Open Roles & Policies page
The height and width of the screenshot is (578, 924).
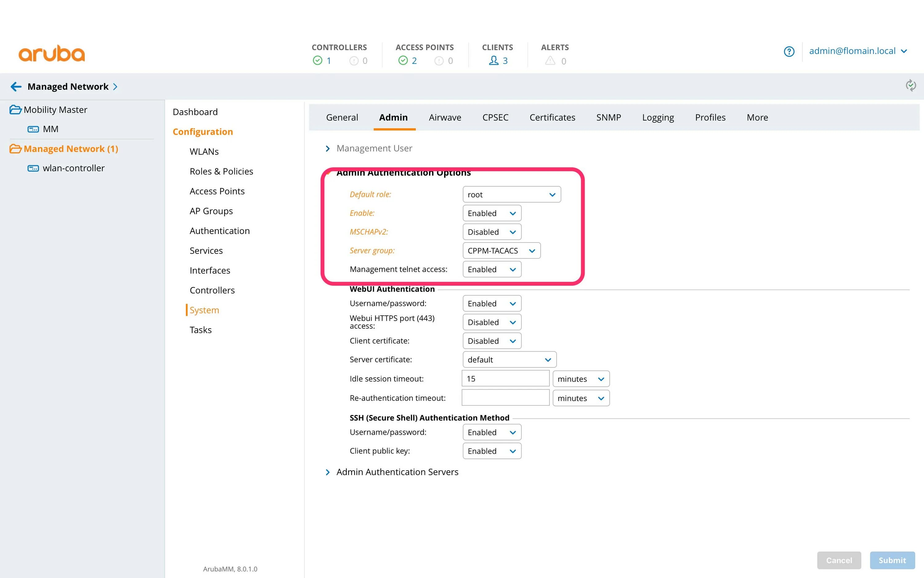pos(221,172)
